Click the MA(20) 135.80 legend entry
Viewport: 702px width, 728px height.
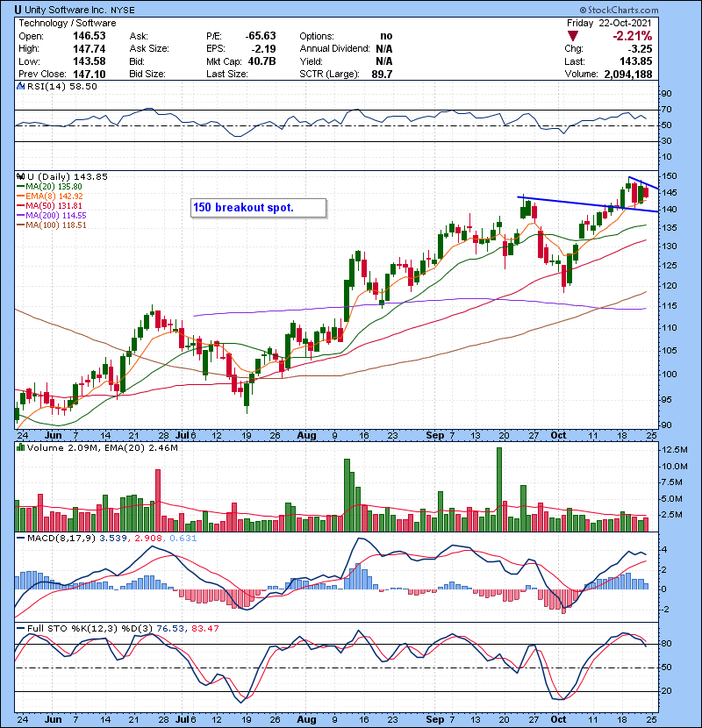coord(49,187)
